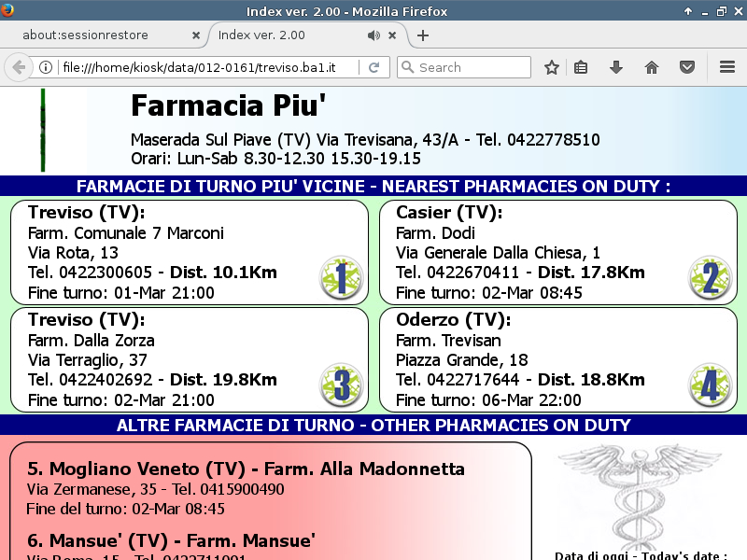Click the pharmacy number 4 badge icon
The height and width of the screenshot is (560, 747).
[x=710, y=385]
